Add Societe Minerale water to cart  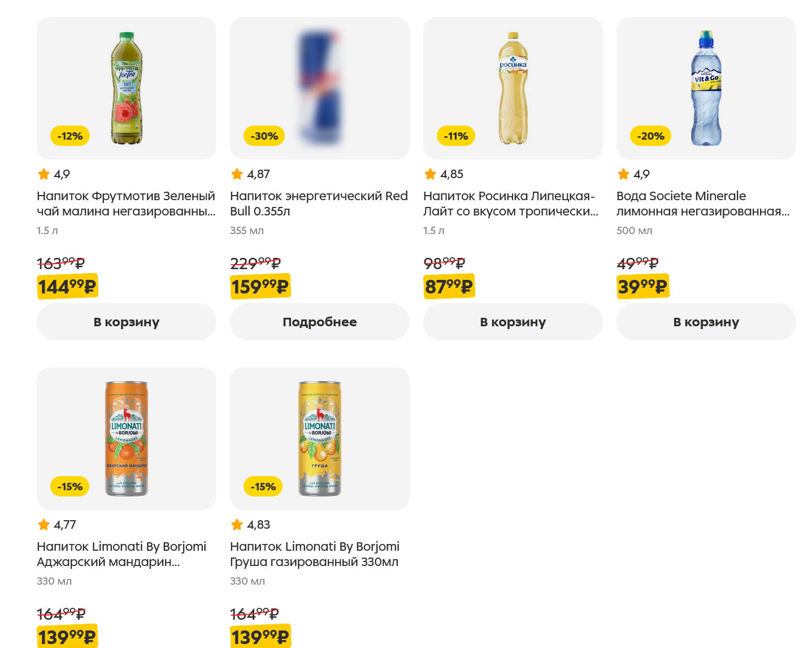point(706,322)
